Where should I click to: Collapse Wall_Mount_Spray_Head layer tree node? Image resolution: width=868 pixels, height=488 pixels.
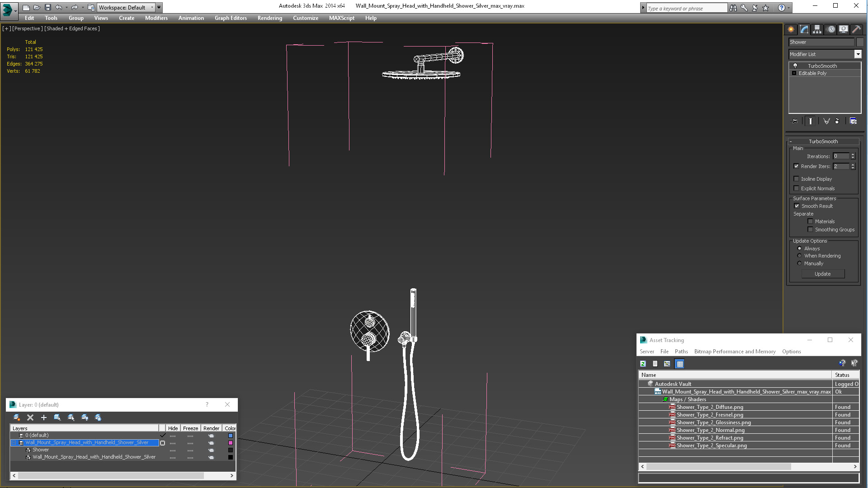click(x=14, y=443)
